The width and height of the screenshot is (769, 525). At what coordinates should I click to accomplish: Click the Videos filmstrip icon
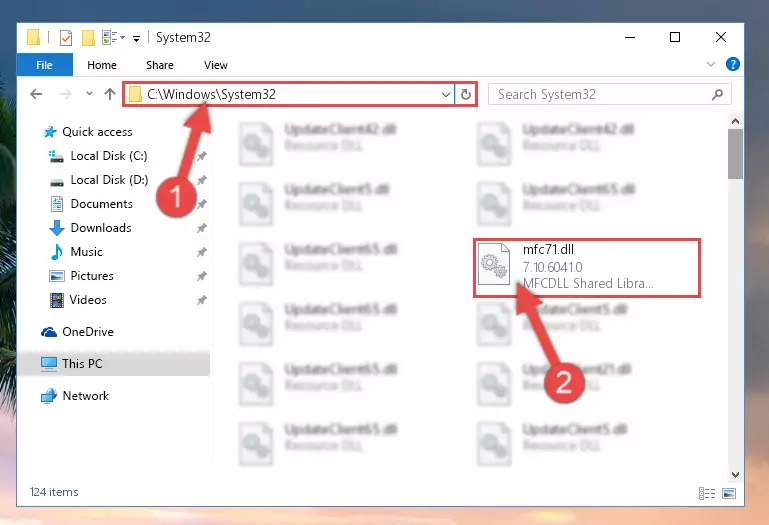click(x=57, y=300)
